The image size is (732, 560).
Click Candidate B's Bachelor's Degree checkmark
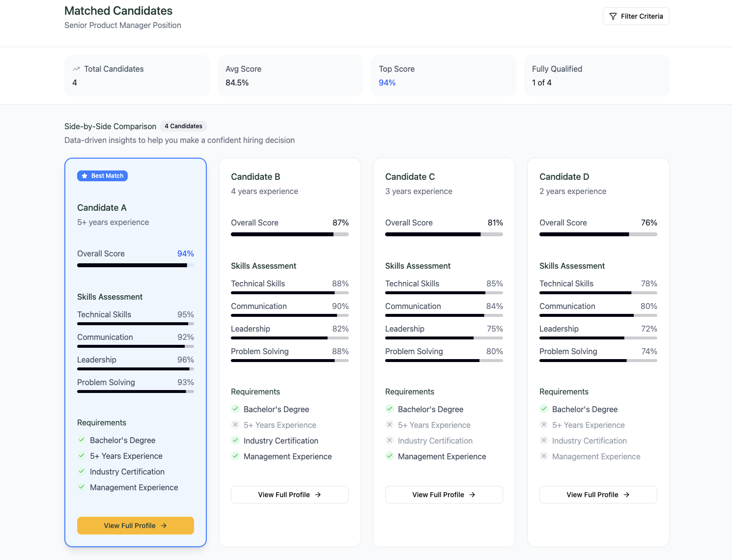[x=235, y=409]
